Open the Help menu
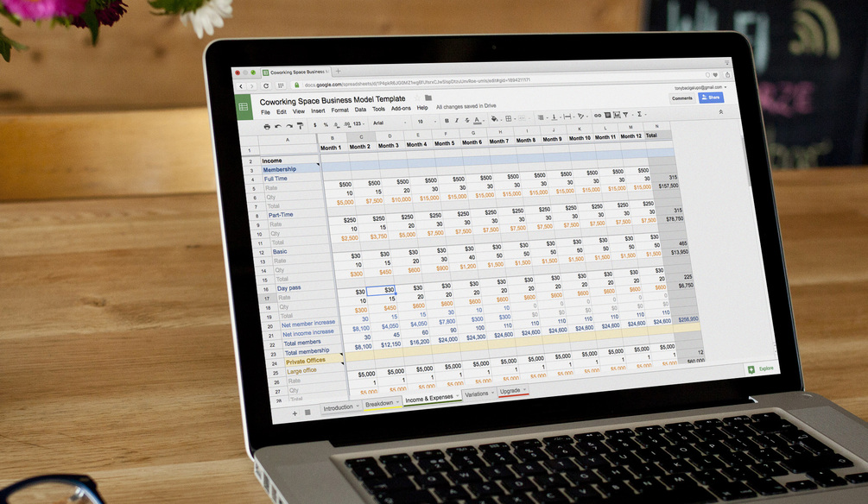Screen dimensions: 868x504 point(422,108)
